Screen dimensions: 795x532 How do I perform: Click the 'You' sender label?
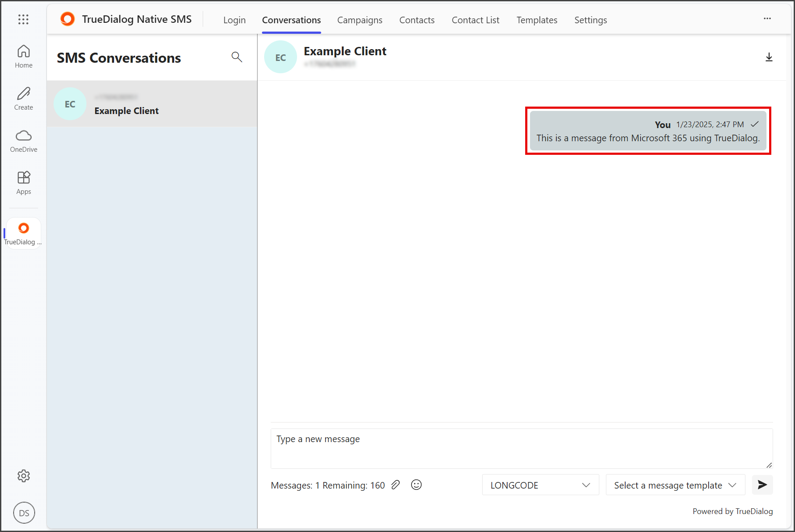[662, 125]
